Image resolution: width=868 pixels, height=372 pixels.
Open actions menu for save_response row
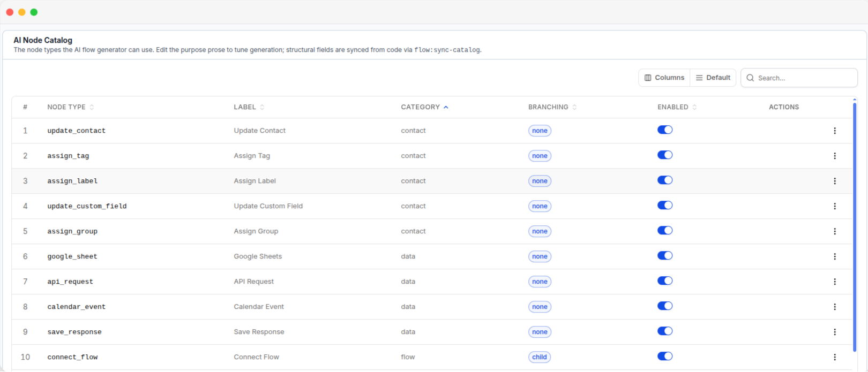point(834,332)
